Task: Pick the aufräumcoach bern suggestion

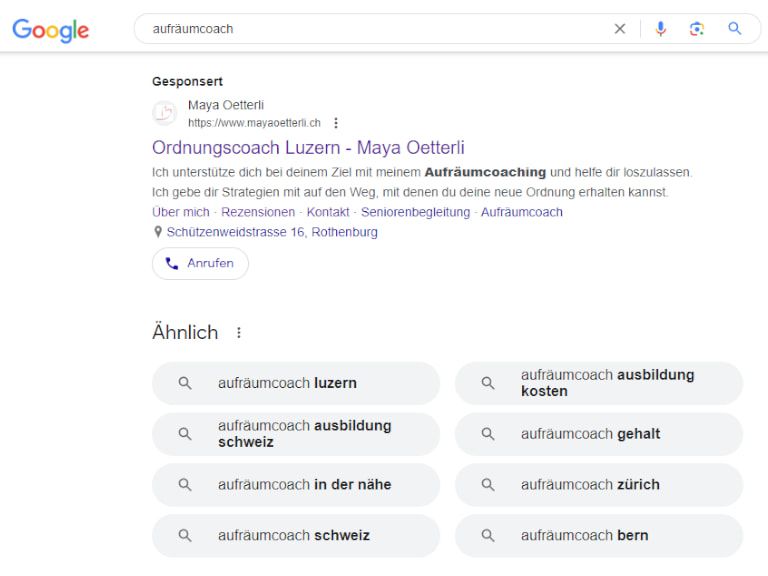Action: pos(599,536)
